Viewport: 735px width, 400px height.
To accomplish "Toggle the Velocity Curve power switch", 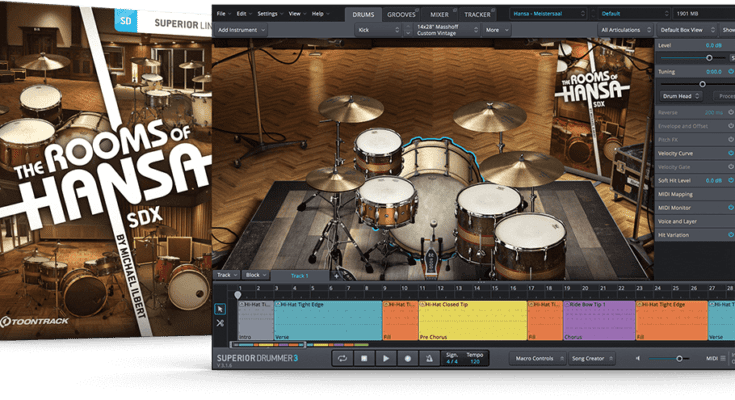I will 729,153.
